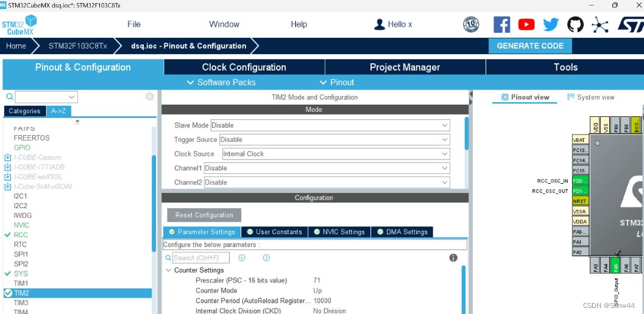Click the Reset Configuration button
644x314 pixels.
(x=204, y=215)
